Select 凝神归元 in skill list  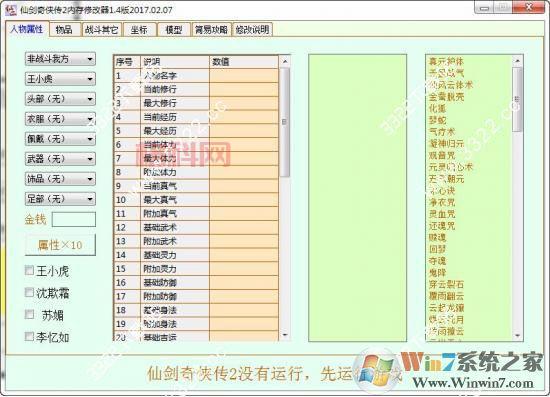pos(446,143)
